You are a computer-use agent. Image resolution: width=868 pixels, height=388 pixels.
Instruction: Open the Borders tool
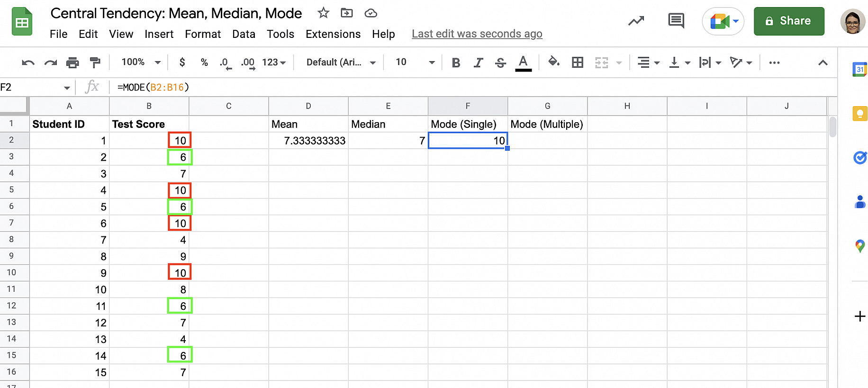(578, 62)
